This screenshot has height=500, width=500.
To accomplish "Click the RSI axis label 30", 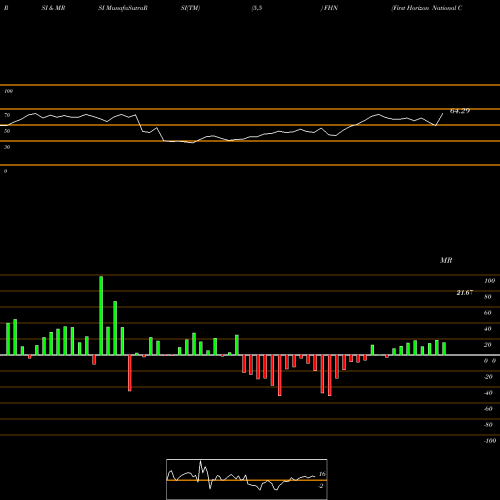I will (7, 147).
